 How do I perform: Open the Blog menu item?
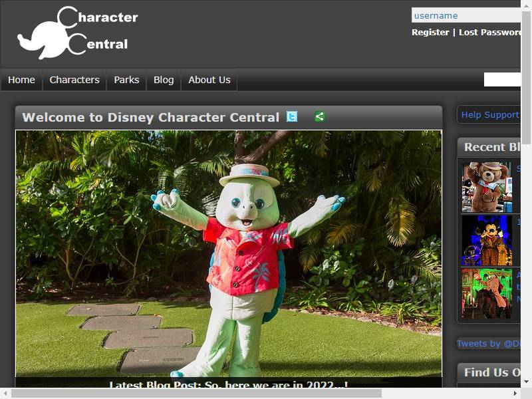(164, 80)
